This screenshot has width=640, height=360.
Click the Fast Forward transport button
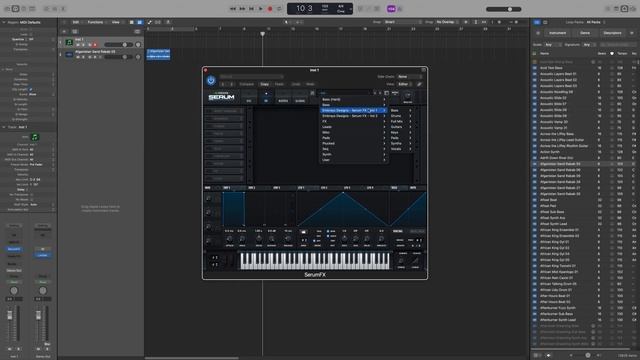[242, 9]
